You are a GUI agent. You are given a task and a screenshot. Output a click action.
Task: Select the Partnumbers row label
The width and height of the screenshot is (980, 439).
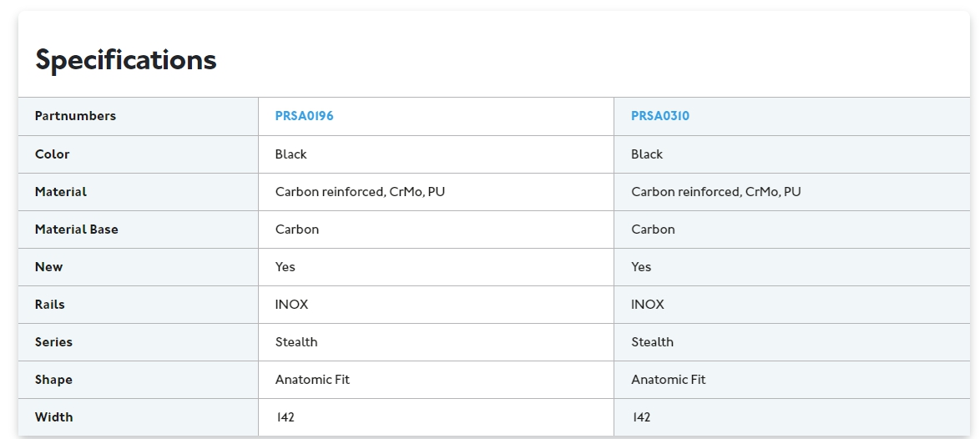[75, 116]
